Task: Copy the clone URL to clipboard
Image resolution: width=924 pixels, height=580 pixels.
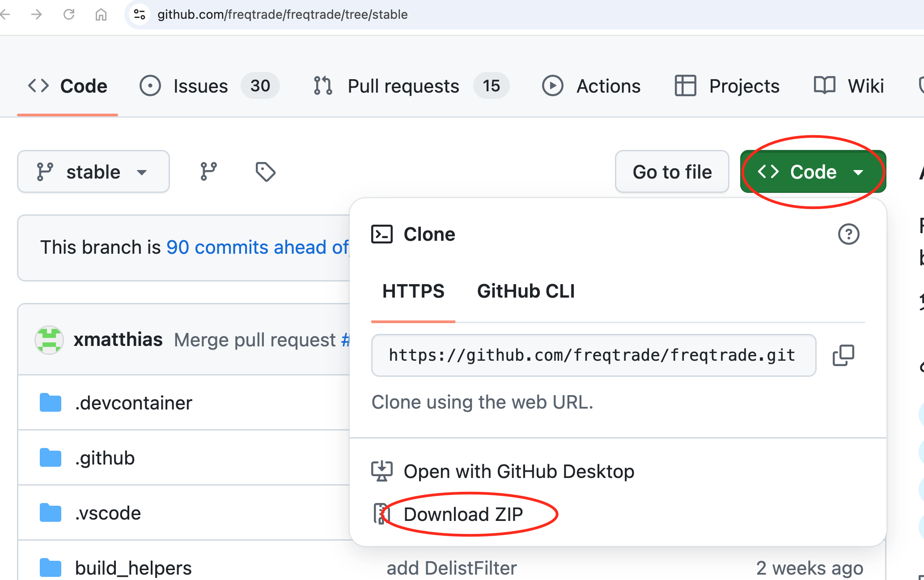Action: click(x=843, y=355)
